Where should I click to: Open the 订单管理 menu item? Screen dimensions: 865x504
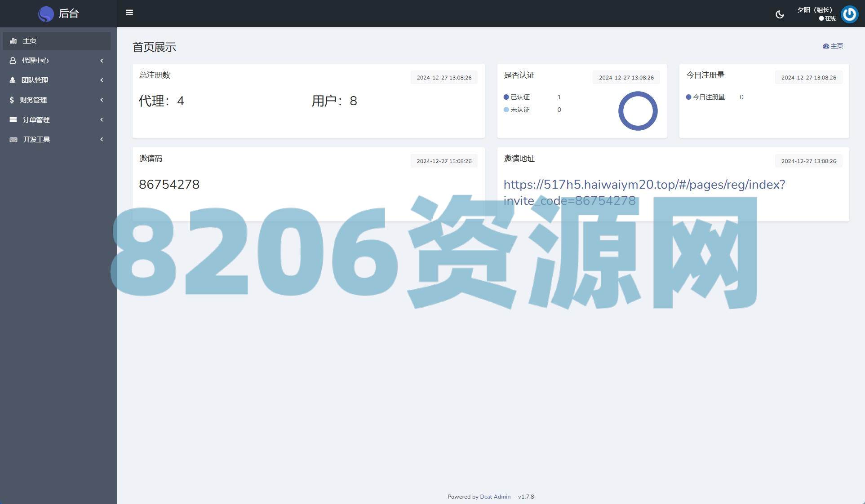36,120
